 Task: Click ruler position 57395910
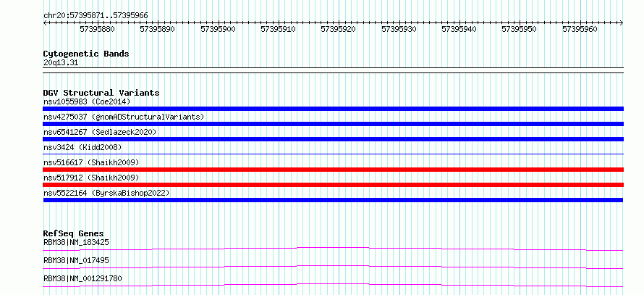pyautogui.click(x=279, y=29)
